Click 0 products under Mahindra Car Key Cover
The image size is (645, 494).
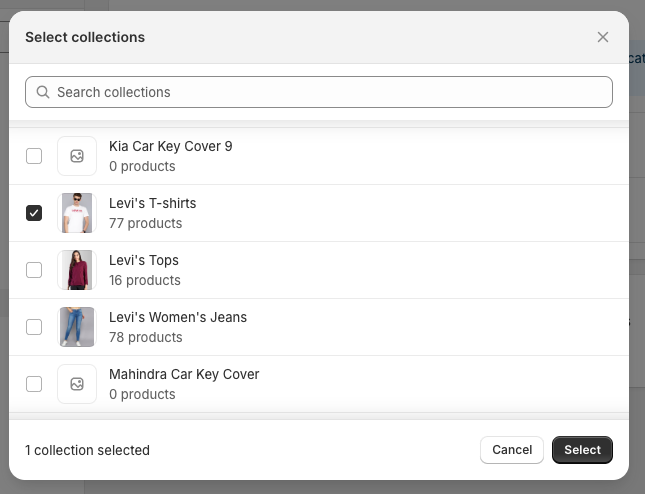click(142, 394)
